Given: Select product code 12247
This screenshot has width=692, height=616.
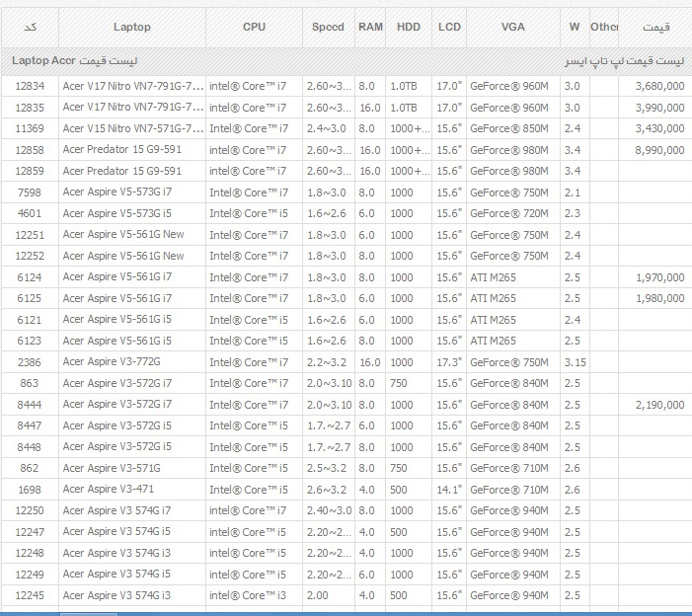Looking at the screenshot, I should (30, 532).
